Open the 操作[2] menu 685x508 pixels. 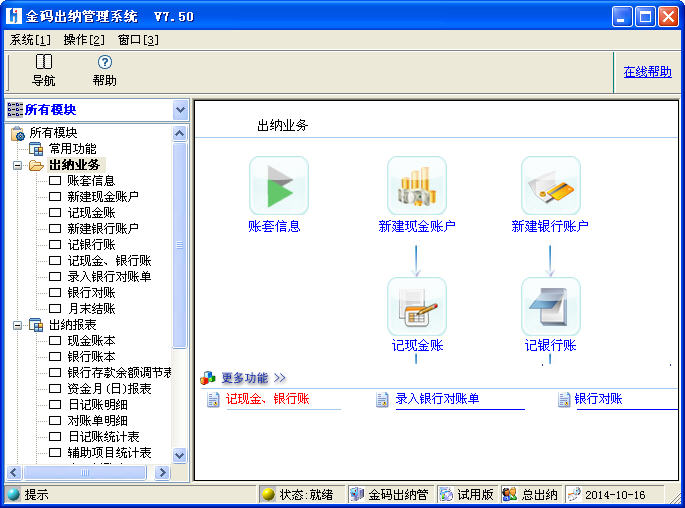click(84, 40)
